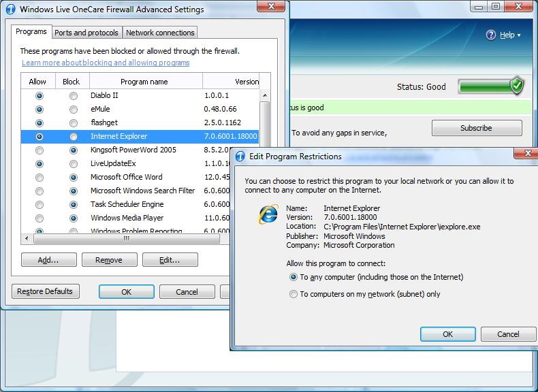Sort by the Block column header
This screenshot has width=538, height=392.
click(72, 82)
